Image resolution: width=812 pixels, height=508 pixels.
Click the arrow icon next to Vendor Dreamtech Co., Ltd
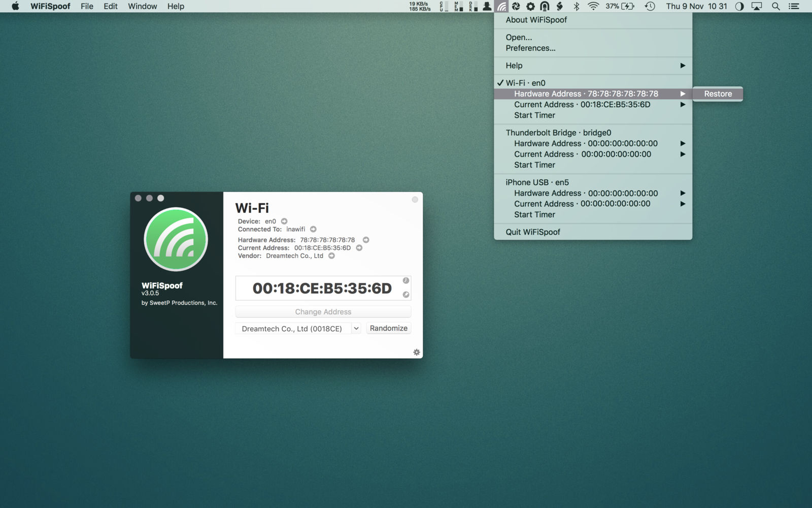coord(332,256)
